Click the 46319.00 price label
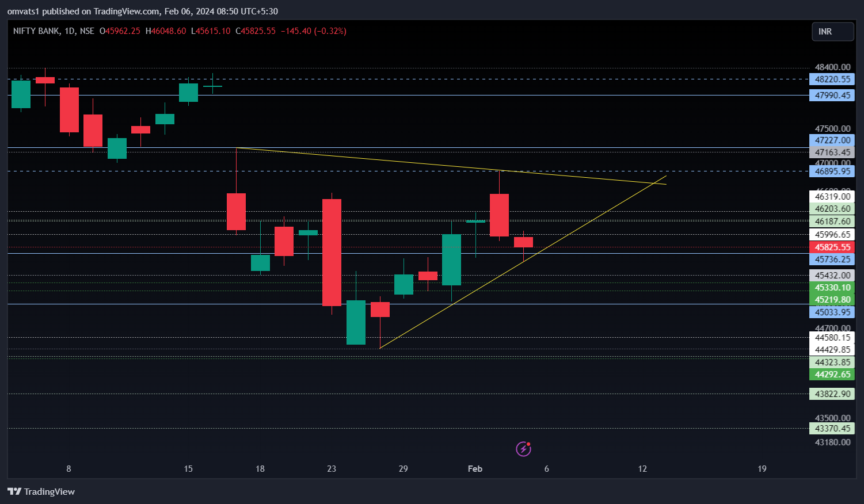Screen dimensions: 864x504 [x=832, y=197]
